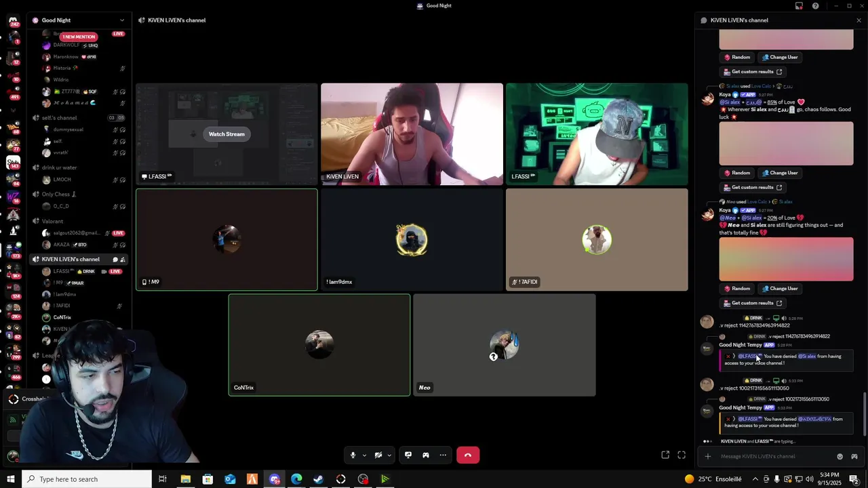Image resolution: width=868 pixels, height=488 pixels.
Task: Show hidden system tray icons
Action: [x=755, y=479]
